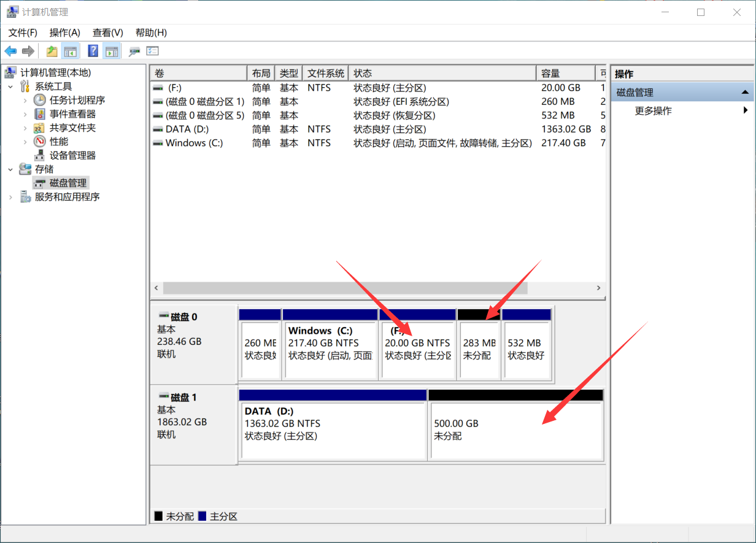The height and width of the screenshot is (543, 756).
Task: Select the 283 MB unallocated block
Action: point(479,345)
